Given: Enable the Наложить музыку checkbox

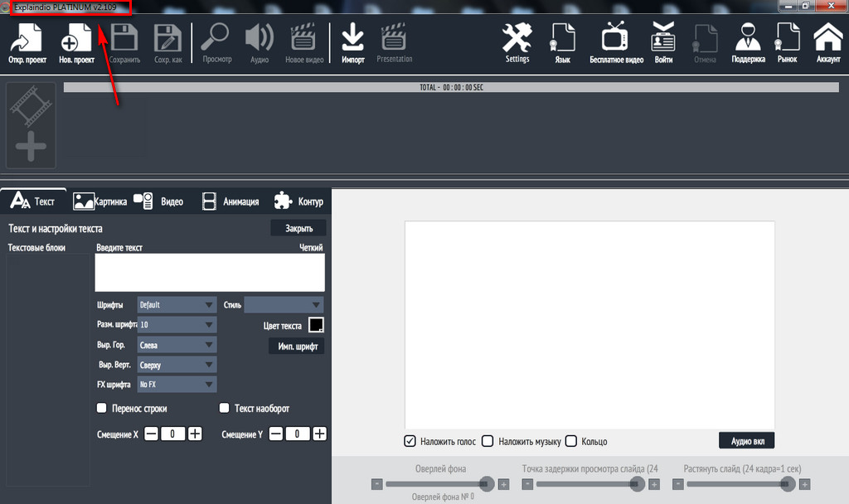Looking at the screenshot, I should click(489, 441).
